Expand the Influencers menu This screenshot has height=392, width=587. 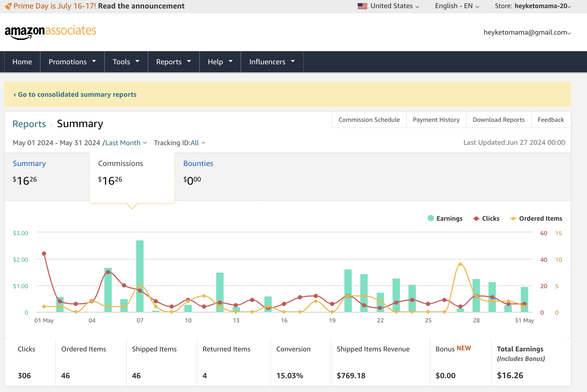(272, 62)
